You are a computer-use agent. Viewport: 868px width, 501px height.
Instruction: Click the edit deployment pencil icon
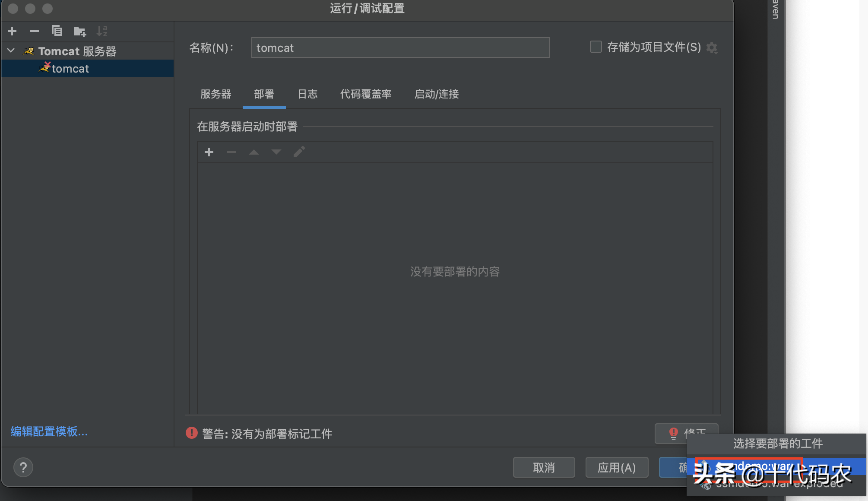299,152
